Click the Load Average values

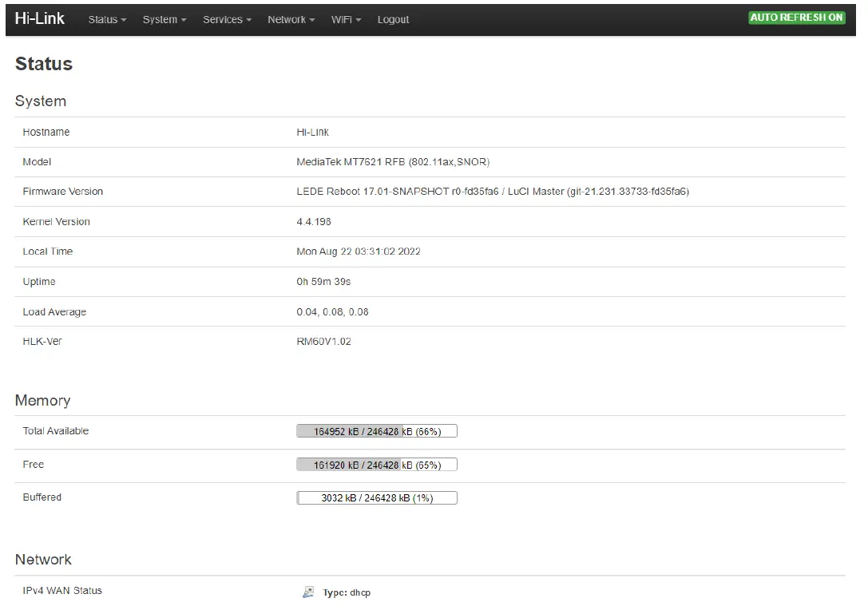[x=332, y=312]
